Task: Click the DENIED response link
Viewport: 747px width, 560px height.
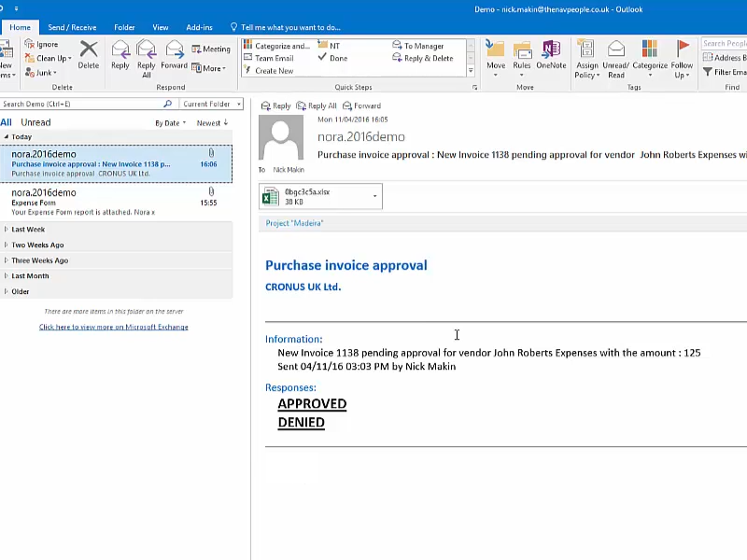Action: click(x=301, y=423)
